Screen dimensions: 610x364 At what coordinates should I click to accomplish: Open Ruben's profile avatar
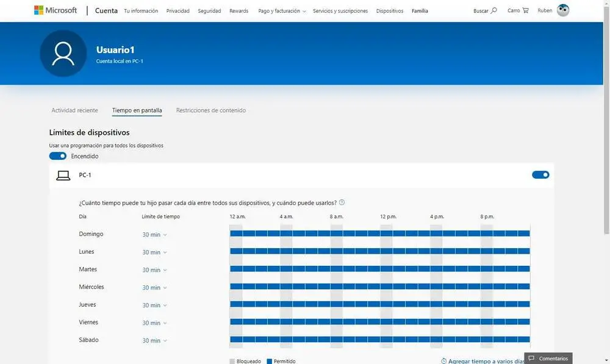tap(563, 10)
